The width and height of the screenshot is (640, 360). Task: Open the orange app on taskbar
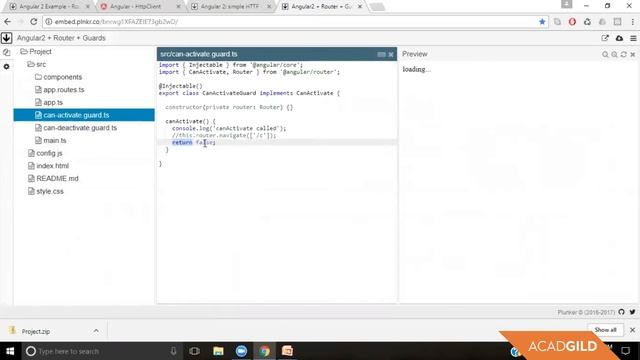[x=287, y=351]
